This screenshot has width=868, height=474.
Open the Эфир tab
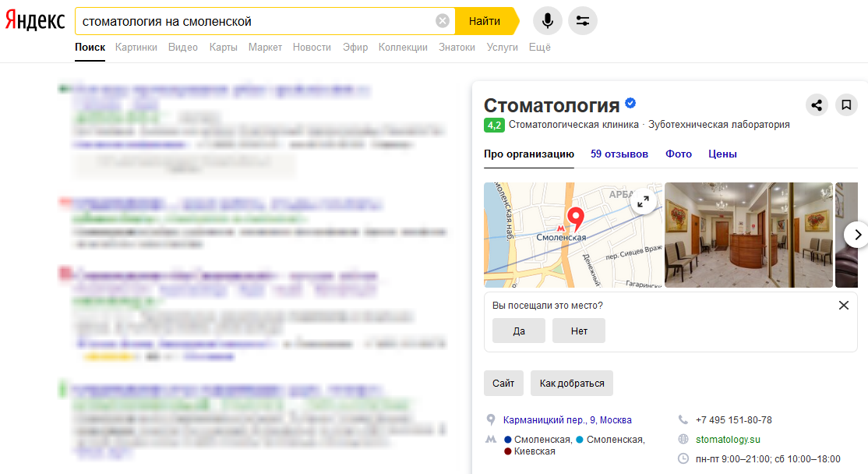click(x=355, y=47)
